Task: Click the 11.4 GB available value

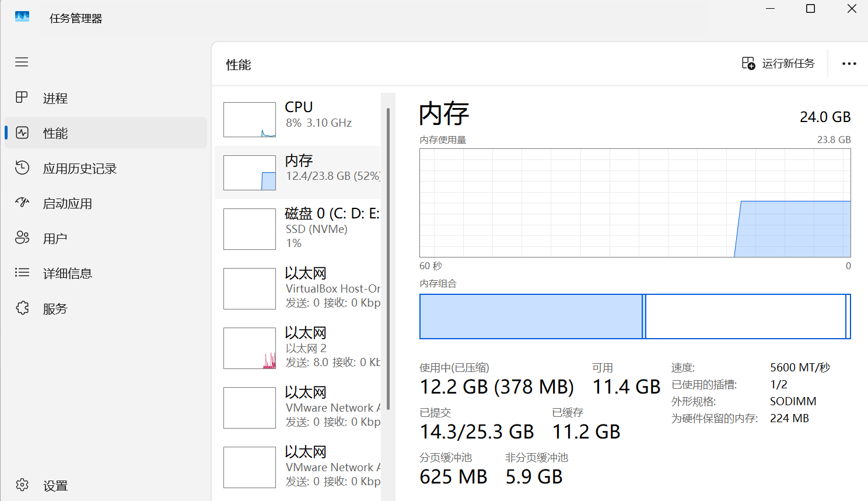Action: pos(626,387)
